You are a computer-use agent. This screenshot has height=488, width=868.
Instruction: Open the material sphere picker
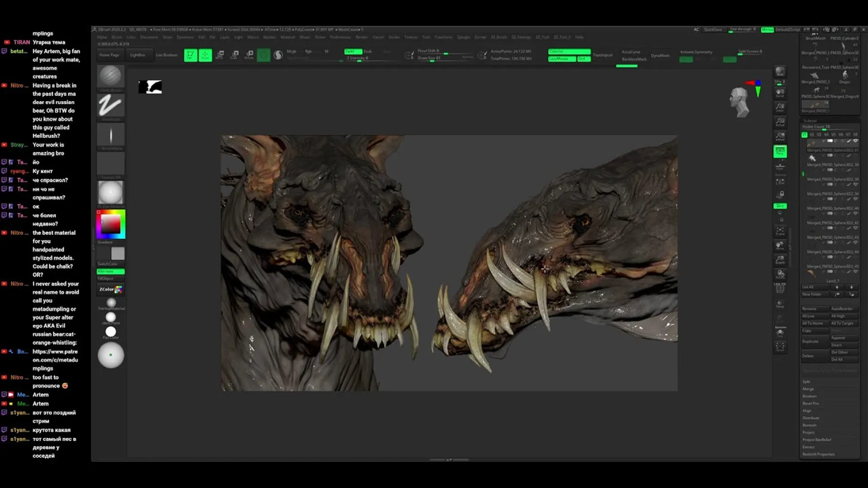coord(110,193)
